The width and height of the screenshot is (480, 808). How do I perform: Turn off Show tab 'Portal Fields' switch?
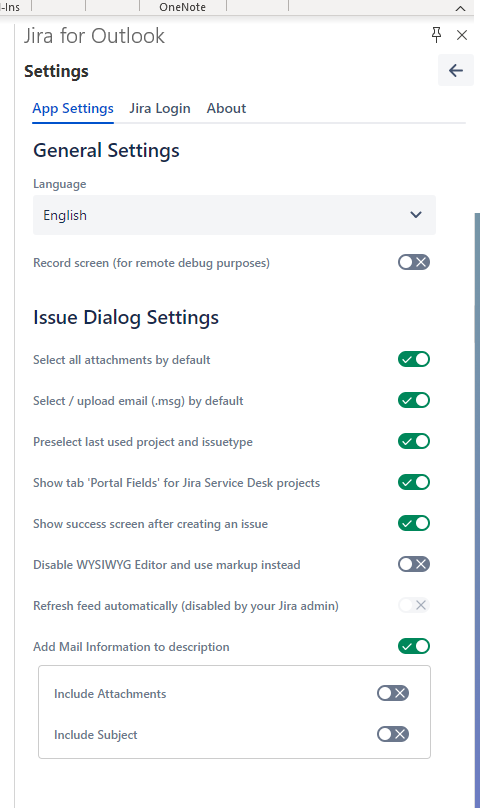(x=413, y=482)
